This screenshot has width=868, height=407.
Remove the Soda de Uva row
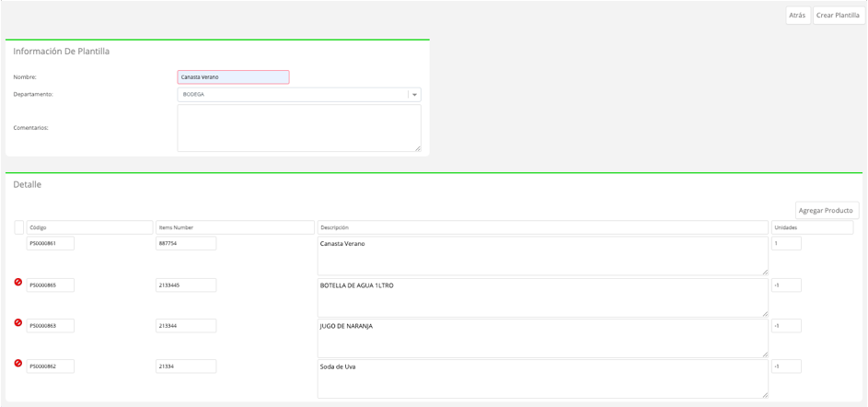coord(17,363)
